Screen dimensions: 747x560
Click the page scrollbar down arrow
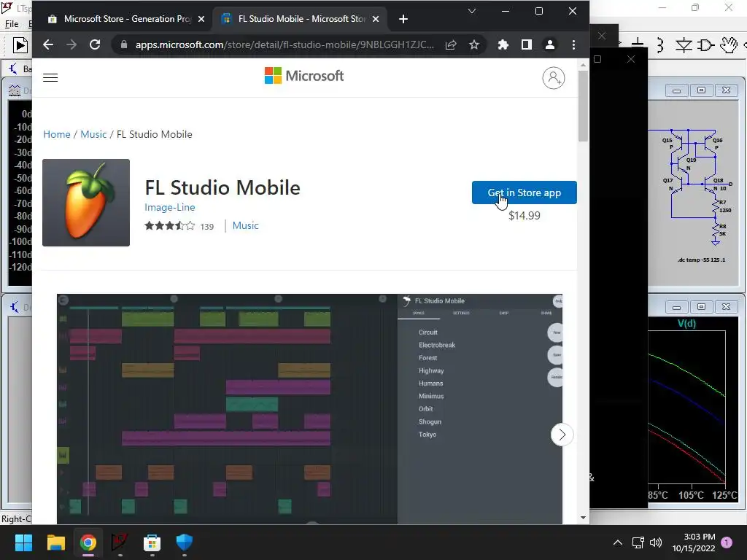click(x=583, y=518)
